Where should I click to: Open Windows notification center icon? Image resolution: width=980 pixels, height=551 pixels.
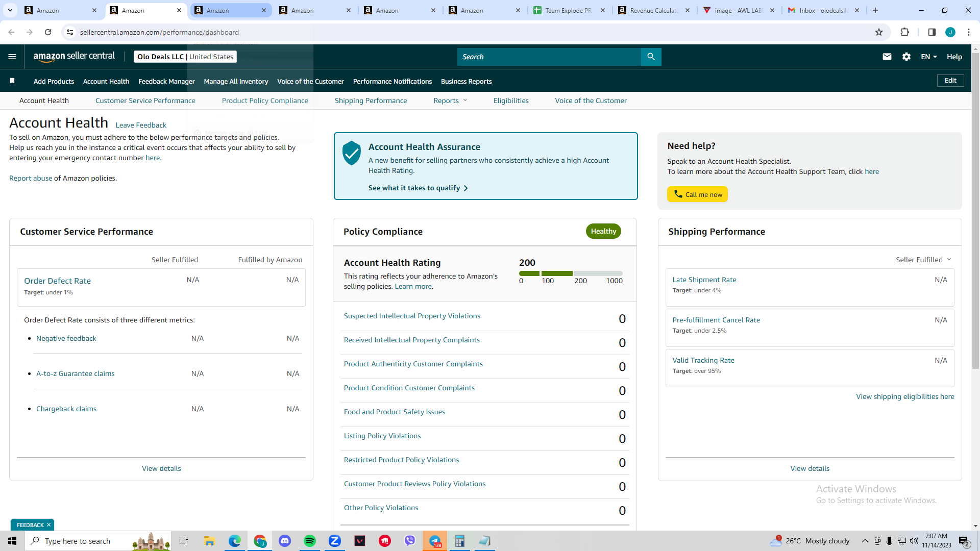click(964, 541)
